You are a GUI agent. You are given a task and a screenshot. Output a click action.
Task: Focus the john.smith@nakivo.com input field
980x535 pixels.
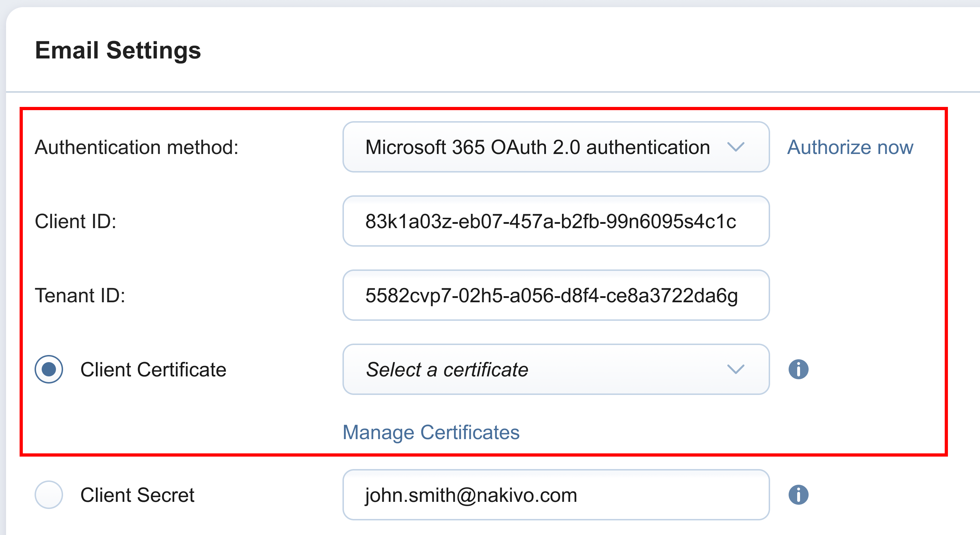556,495
